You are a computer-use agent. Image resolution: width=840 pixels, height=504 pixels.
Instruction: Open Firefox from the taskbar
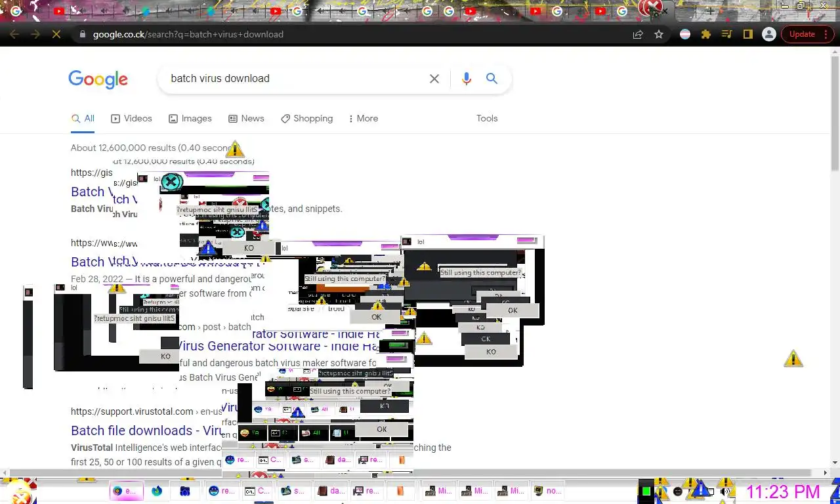point(156,491)
